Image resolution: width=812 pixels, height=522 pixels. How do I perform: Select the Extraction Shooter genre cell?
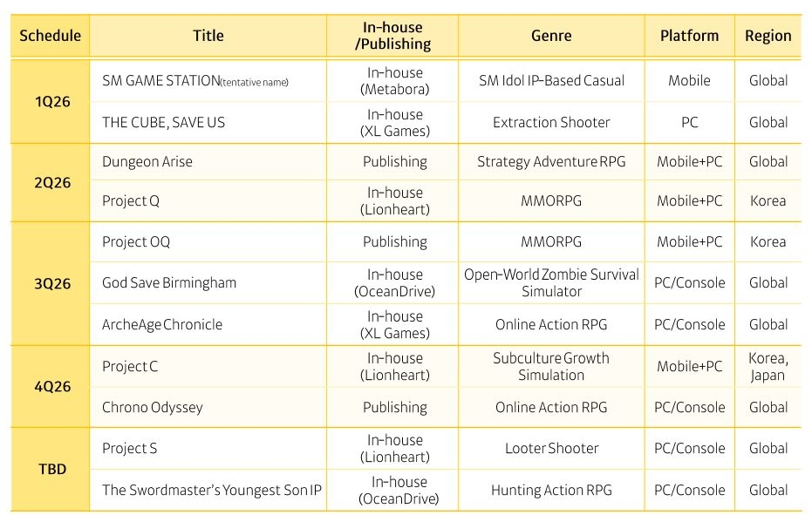[551, 123]
